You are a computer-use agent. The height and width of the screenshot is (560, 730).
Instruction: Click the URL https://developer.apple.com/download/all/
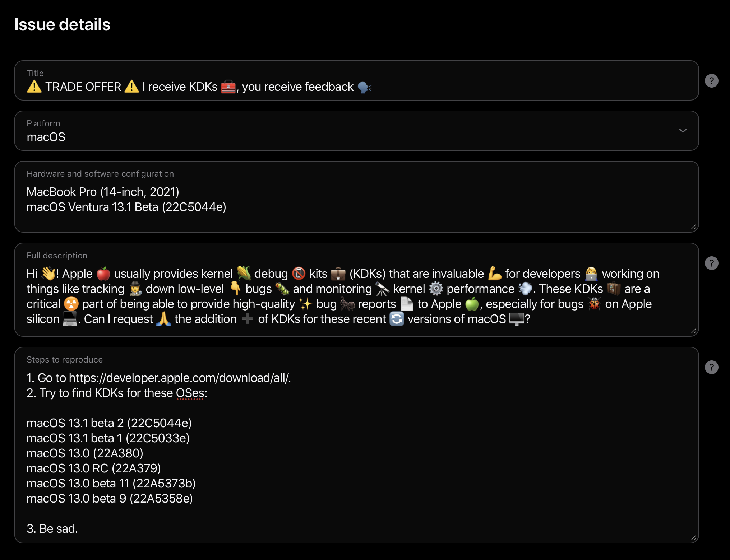(x=180, y=378)
